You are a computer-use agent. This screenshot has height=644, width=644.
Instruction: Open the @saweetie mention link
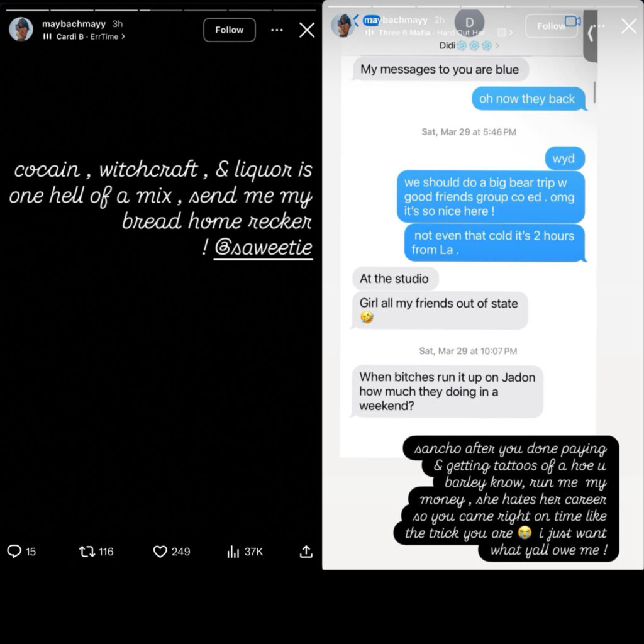pos(263,248)
